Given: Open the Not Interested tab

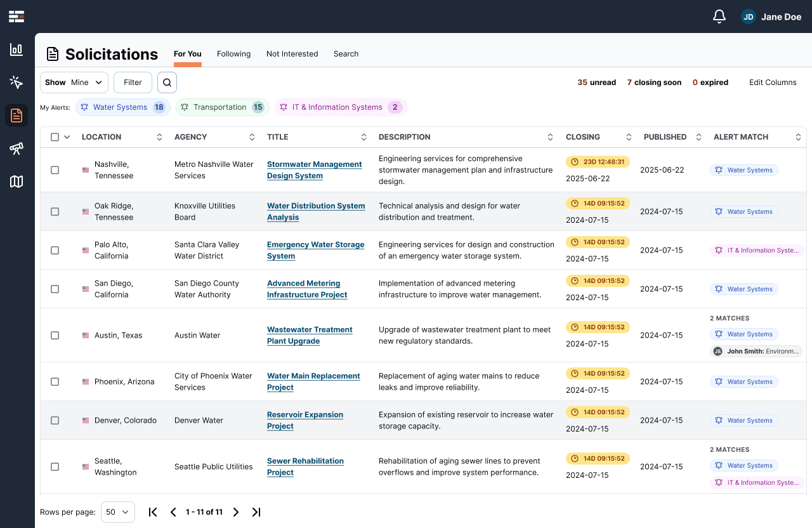Looking at the screenshot, I should pyautogui.click(x=292, y=54).
